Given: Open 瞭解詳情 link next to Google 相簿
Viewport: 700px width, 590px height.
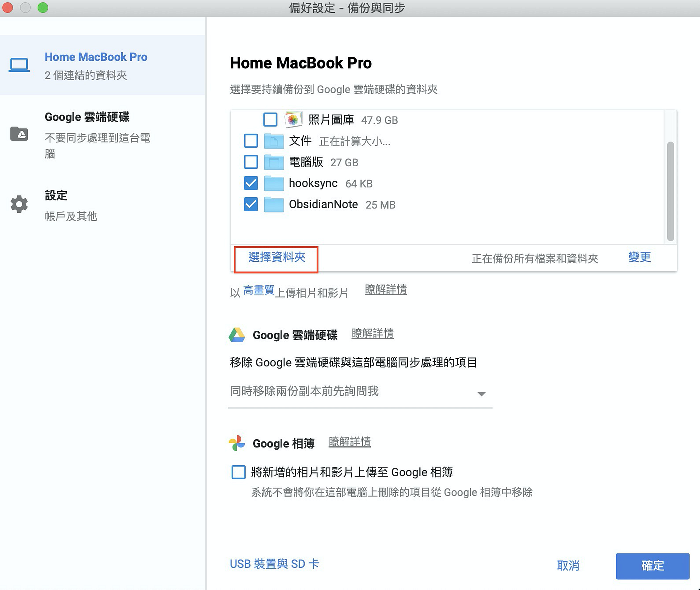Looking at the screenshot, I should point(350,442).
